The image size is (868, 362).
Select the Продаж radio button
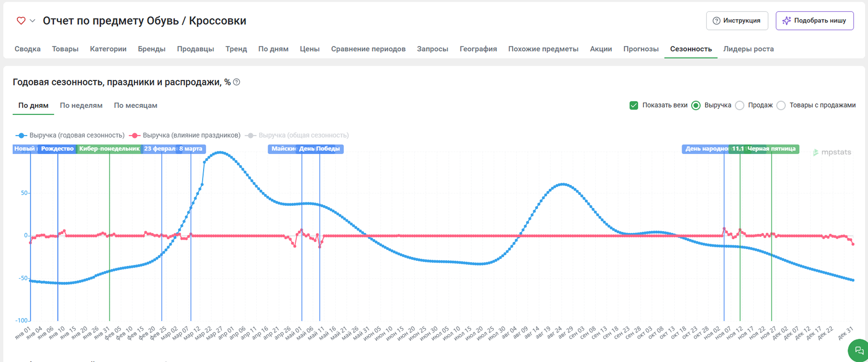(x=740, y=105)
